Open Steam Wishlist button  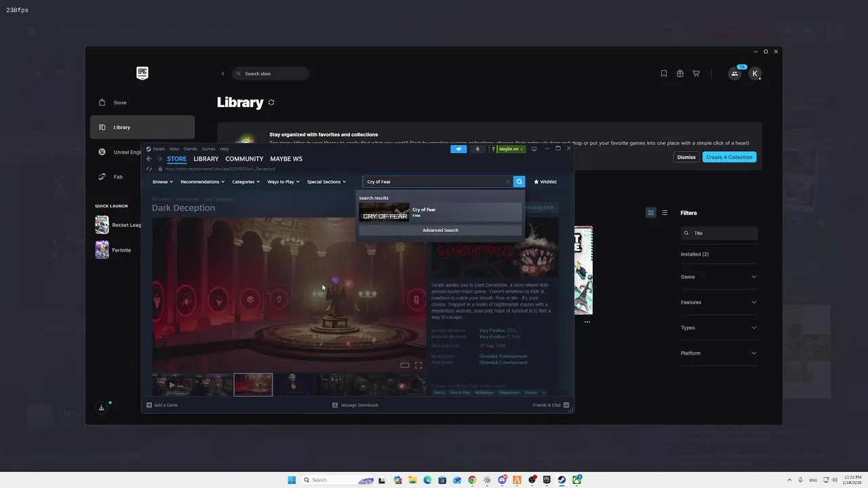(x=545, y=182)
